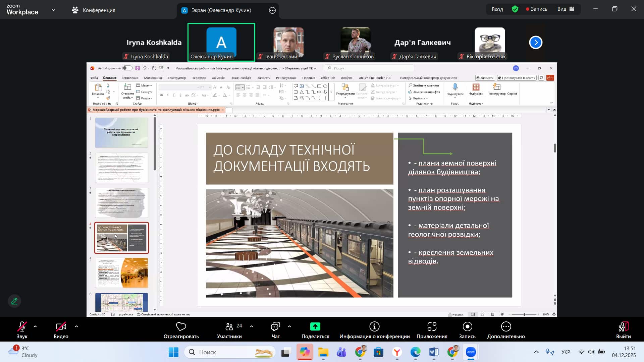644x362 pixels.
Task: Open Информация о конференции info icon
Action: pos(374,326)
